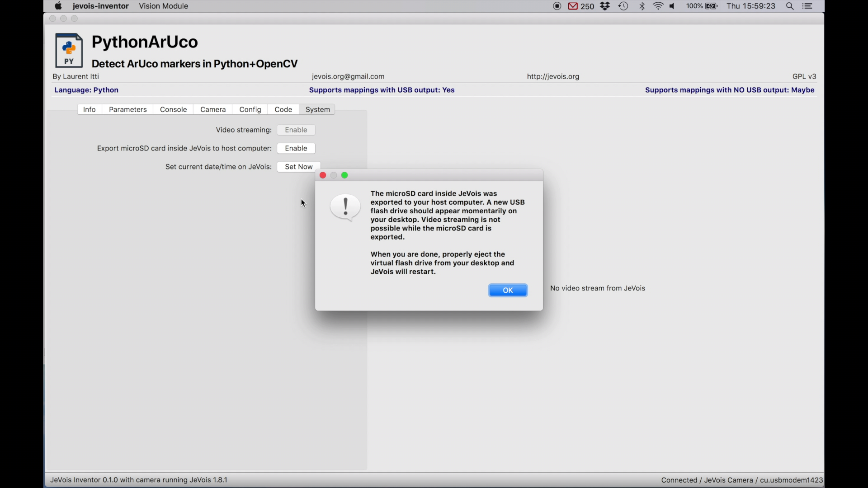
Task: Click the Bluetooth menu bar icon
Action: click(642, 6)
